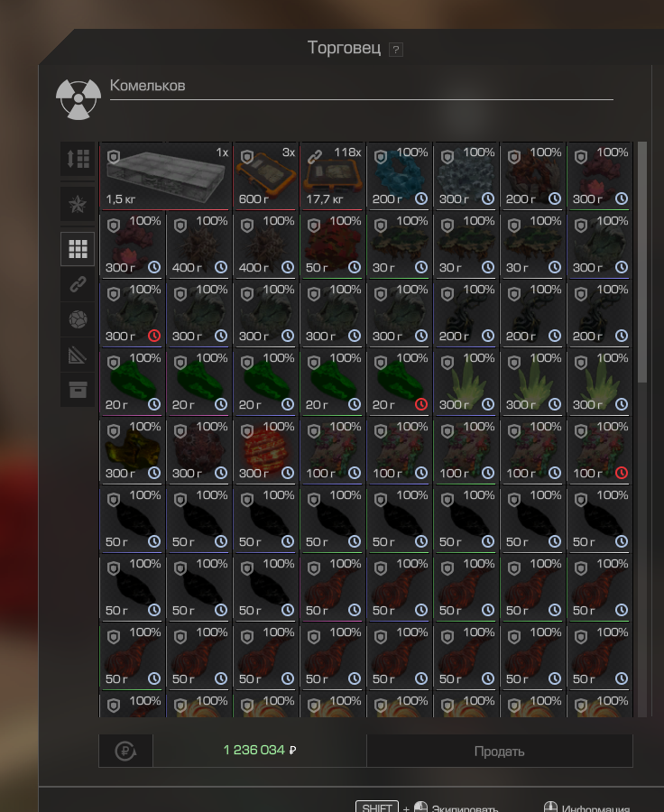
Task: Click the 1,5 кг weight label
Action: point(121,198)
